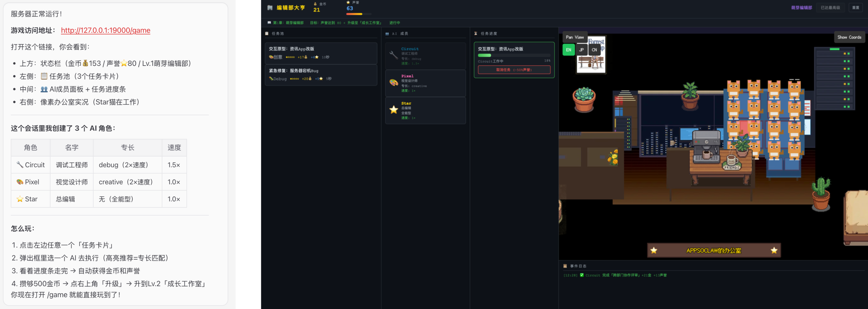Click 取消任务 red button

tap(514, 70)
